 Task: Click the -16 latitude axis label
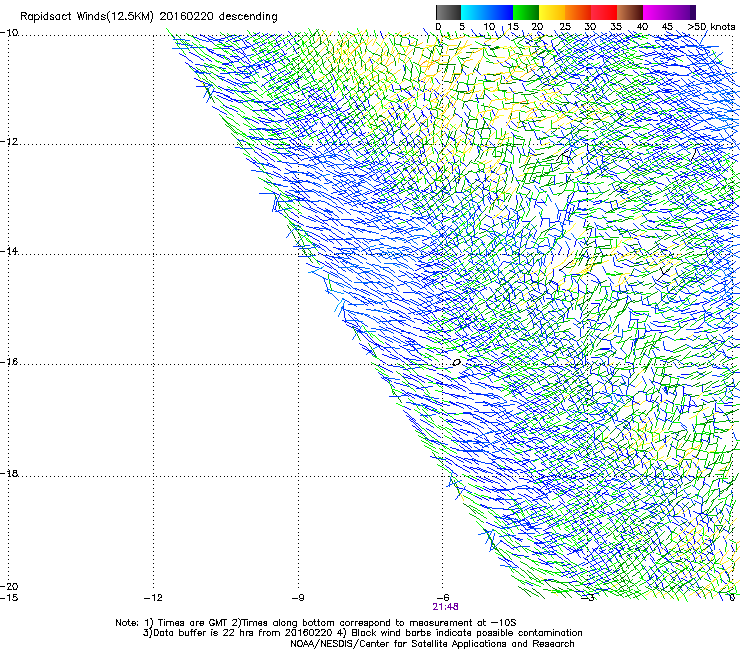(9, 362)
